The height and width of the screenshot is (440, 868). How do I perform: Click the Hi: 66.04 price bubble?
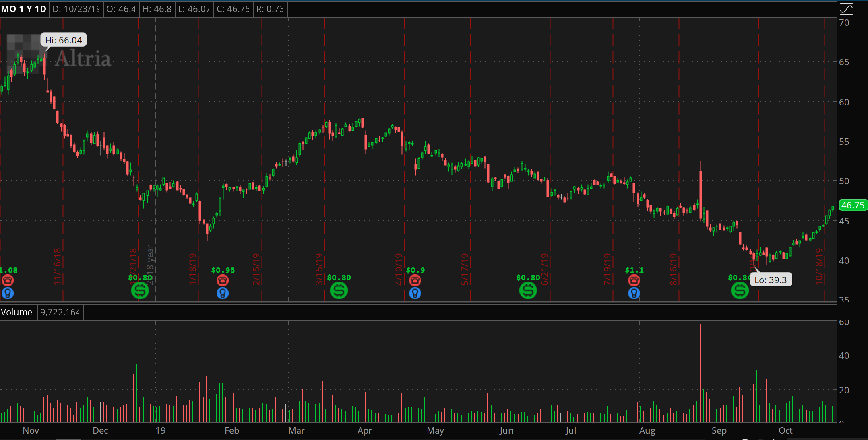64,40
